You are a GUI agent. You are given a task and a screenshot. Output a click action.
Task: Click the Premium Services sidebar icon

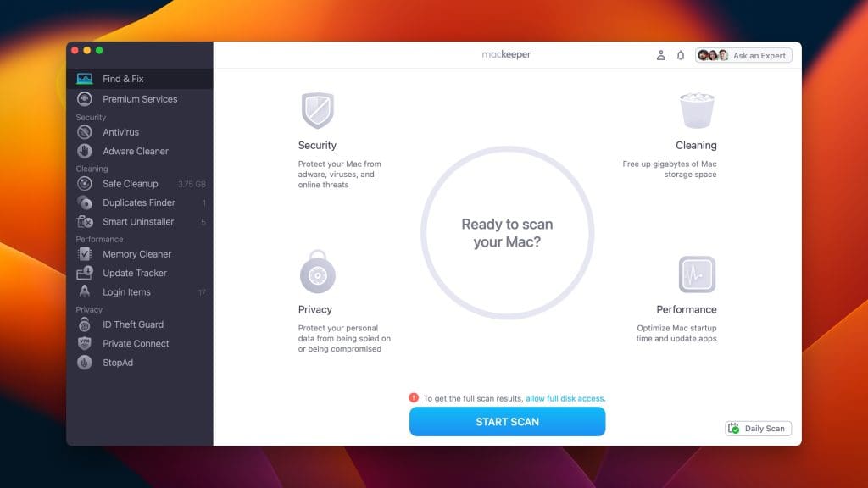[85, 99]
